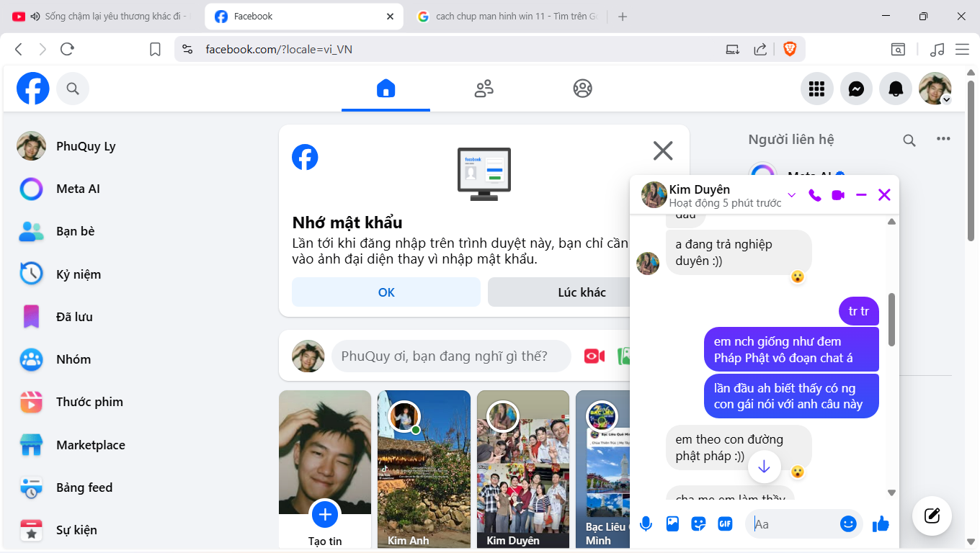
Task: Open the sticker picker in chat
Action: 698,523
